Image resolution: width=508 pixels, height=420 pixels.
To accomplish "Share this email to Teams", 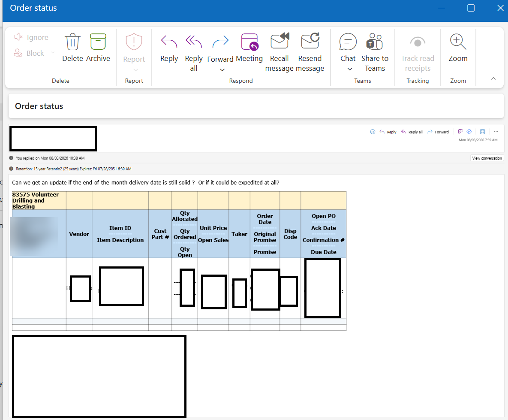I will point(375,42).
